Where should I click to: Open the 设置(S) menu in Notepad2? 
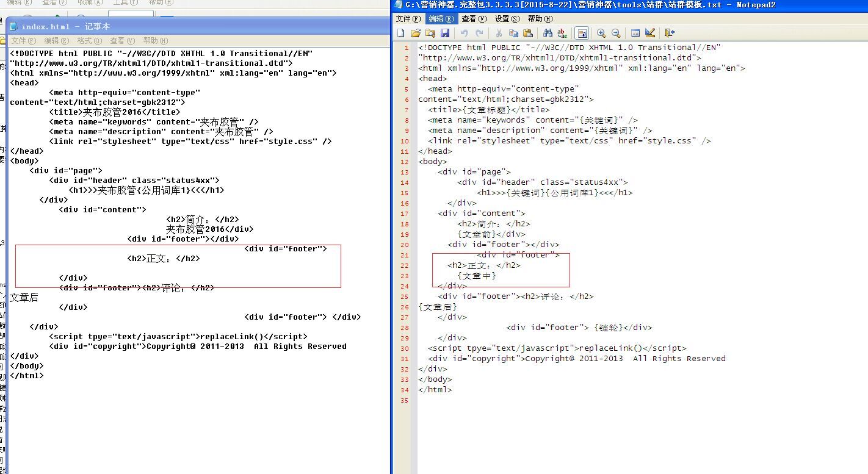(x=507, y=19)
